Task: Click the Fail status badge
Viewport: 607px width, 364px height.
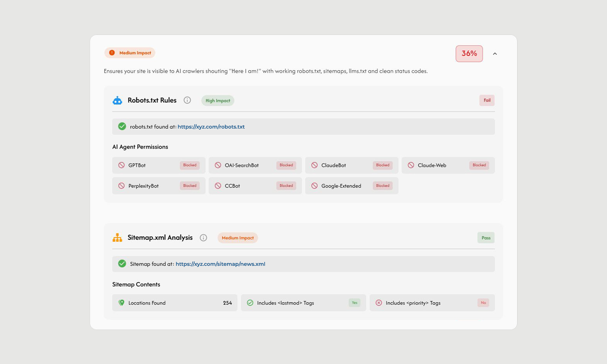Action: point(487,100)
